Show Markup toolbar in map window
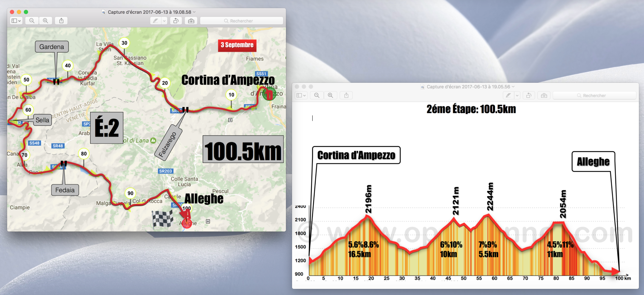Screen dimensions: 644x295 [x=191, y=21]
